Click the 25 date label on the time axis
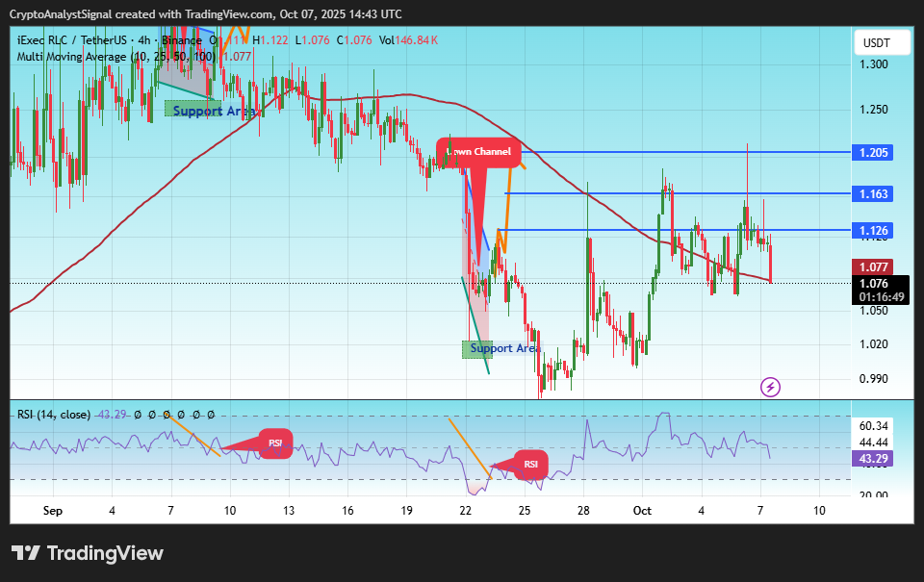The image size is (924, 582). coord(525,511)
